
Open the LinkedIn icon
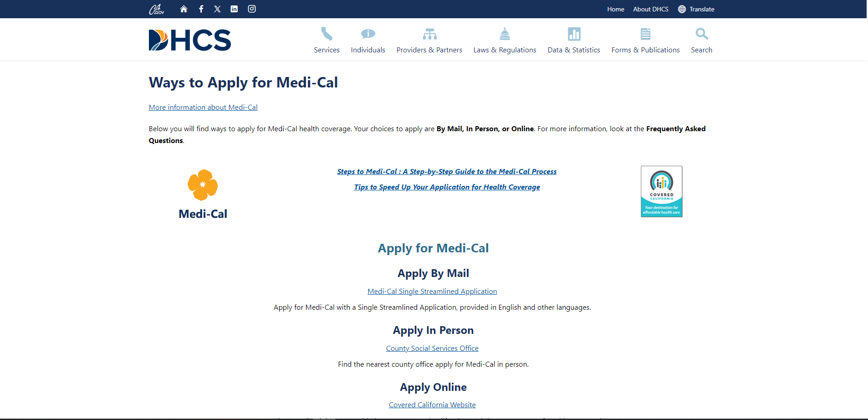pyautogui.click(x=234, y=9)
